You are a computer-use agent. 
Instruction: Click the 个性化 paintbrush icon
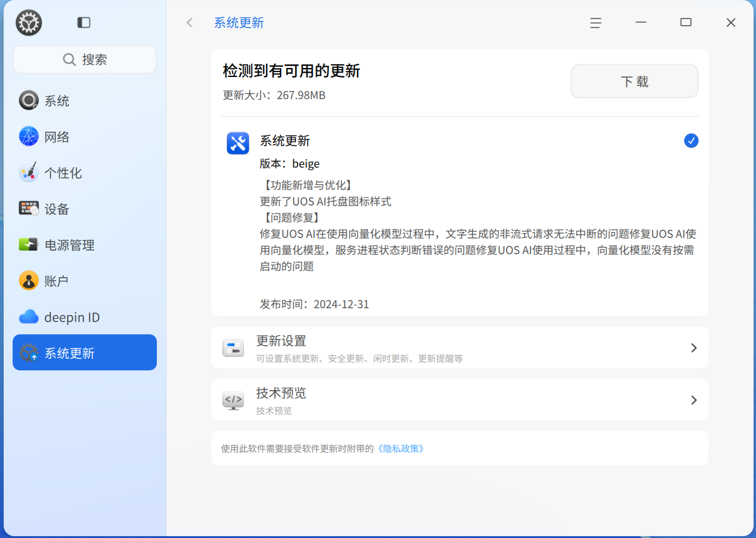pyautogui.click(x=29, y=173)
